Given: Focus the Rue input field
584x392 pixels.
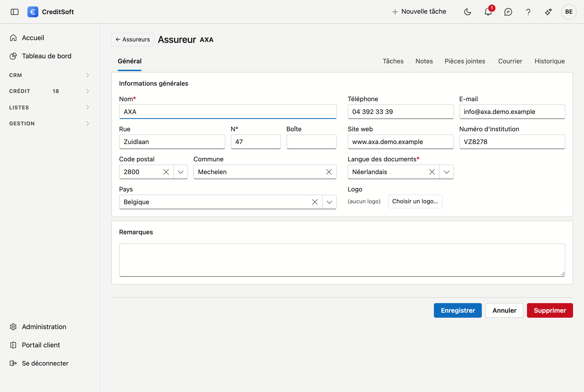Looking at the screenshot, I should point(172,142).
